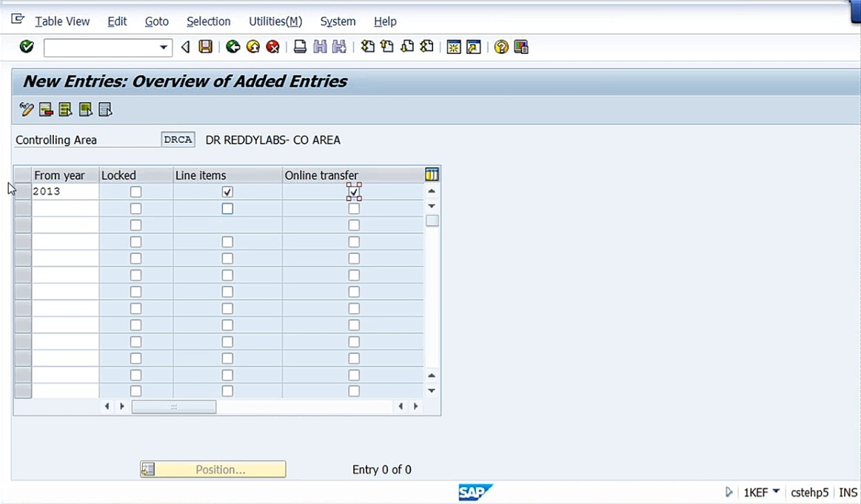Image resolution: width=861 pixels, height=504 pixels.
Task: Click the Online transfer column header
Action: coord(353,175)
